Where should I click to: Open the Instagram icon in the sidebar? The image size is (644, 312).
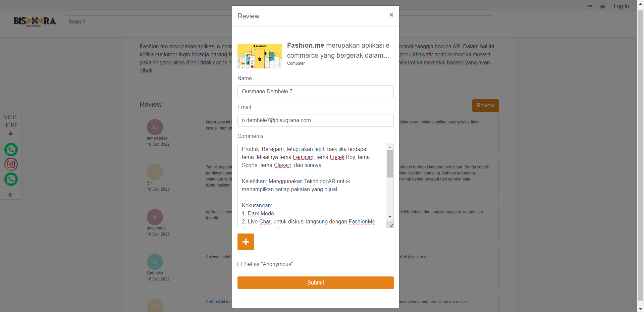click(x=11, y=164)
